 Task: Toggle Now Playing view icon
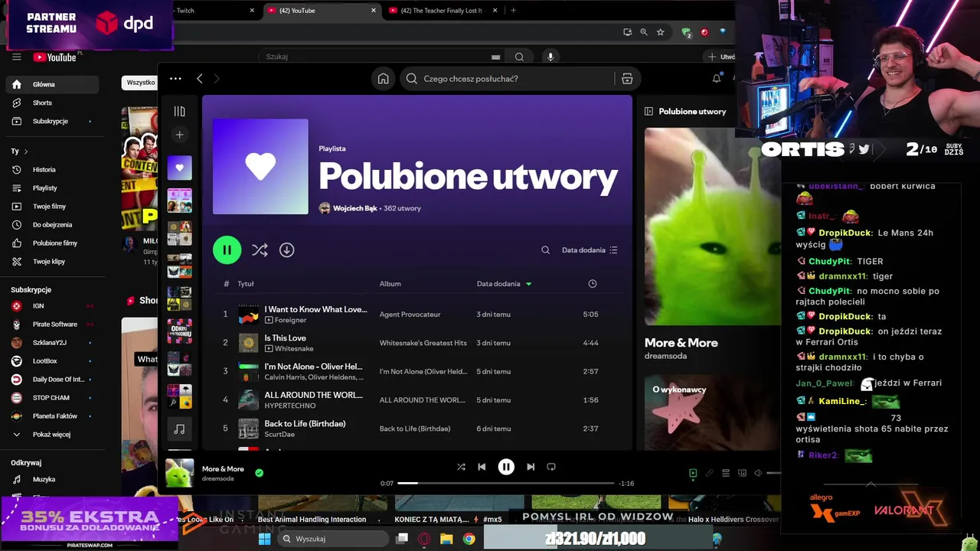pos(693,473)
